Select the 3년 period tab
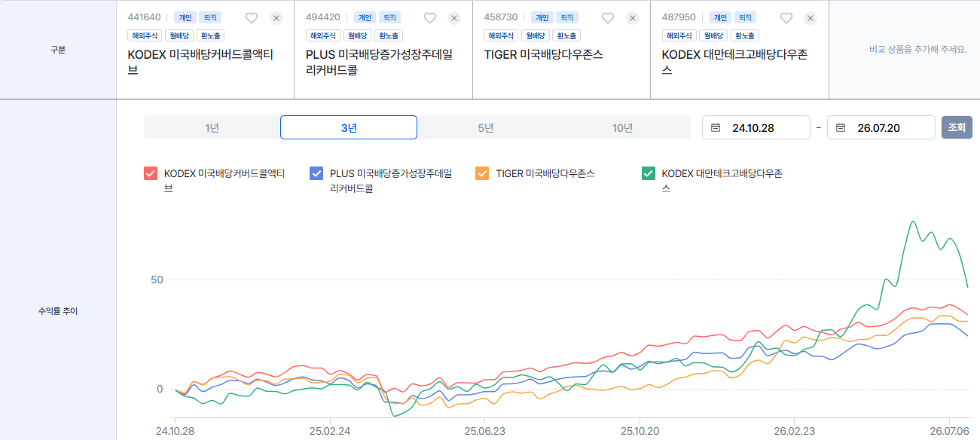Image resolution: width=980 pixels, height=440 pixels. click(349, 127)
